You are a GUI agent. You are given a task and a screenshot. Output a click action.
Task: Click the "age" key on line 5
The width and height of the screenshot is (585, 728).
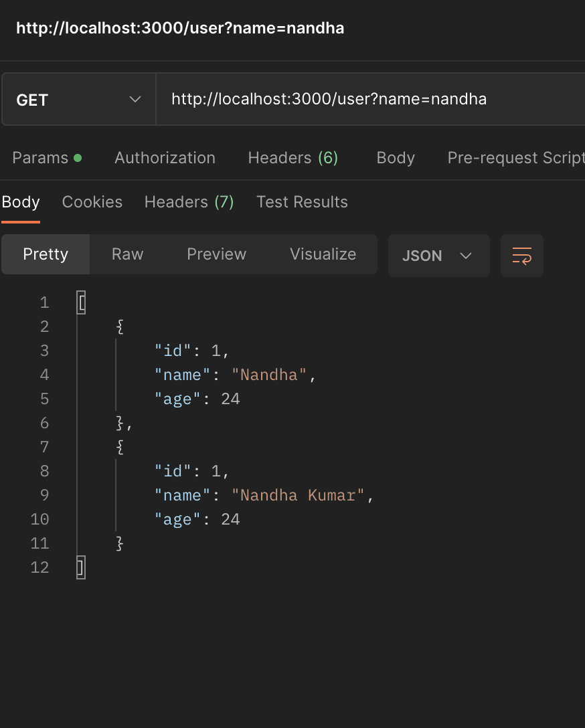click(x=178, y=399)
